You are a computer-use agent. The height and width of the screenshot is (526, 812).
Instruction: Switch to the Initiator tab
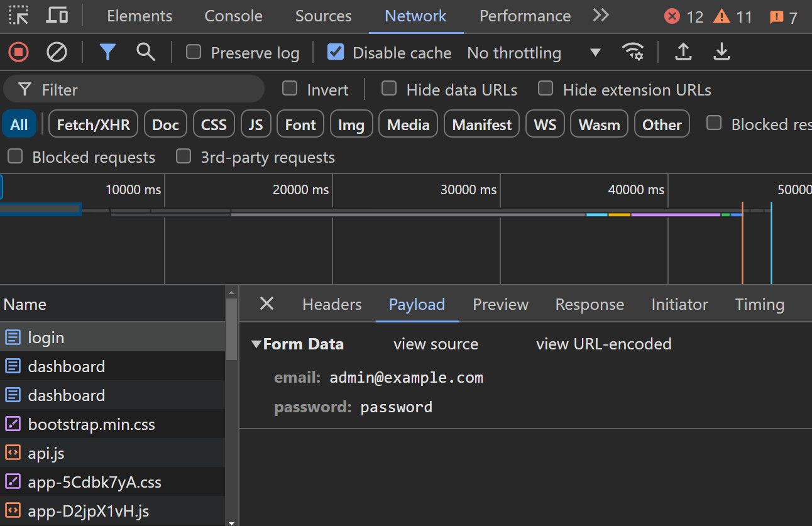[x=679, y=305]
